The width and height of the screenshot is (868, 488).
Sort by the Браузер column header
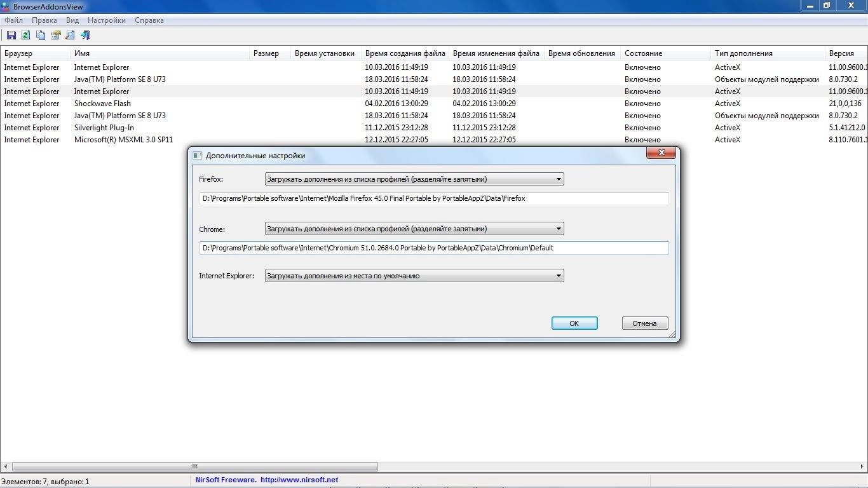pos(35,53)
